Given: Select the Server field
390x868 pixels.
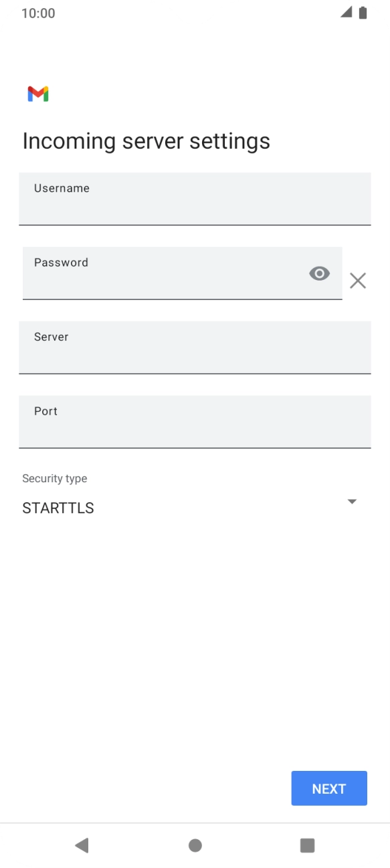Looking at the screenshot, I should coord(195,348).
